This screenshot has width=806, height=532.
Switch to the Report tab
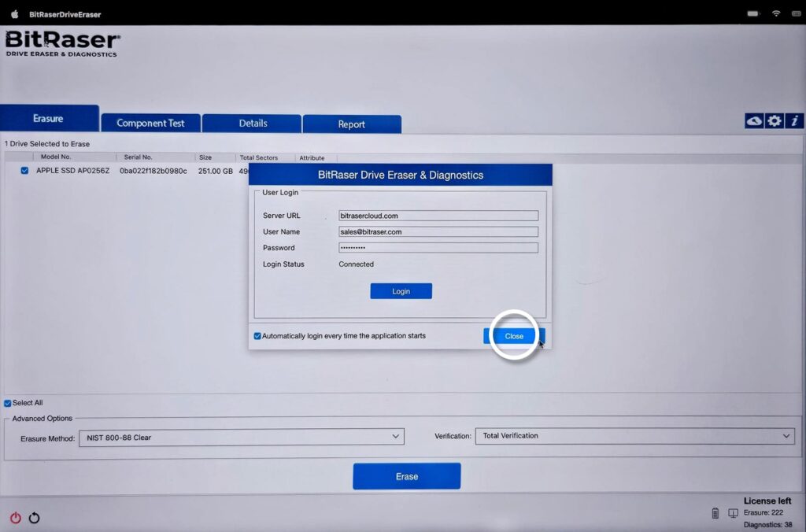coord(352,124)
